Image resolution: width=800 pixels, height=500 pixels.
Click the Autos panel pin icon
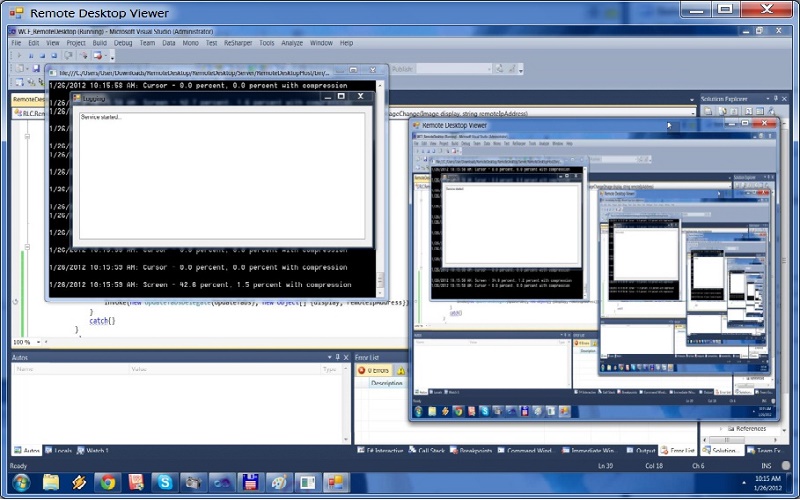coord(338,357)
